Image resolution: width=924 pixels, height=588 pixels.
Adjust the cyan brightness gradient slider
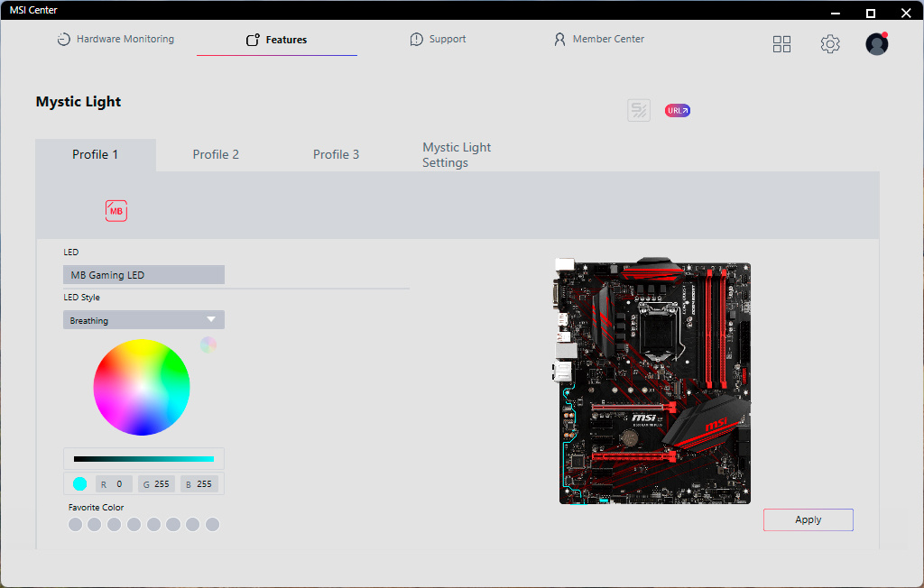pos(143,459)
